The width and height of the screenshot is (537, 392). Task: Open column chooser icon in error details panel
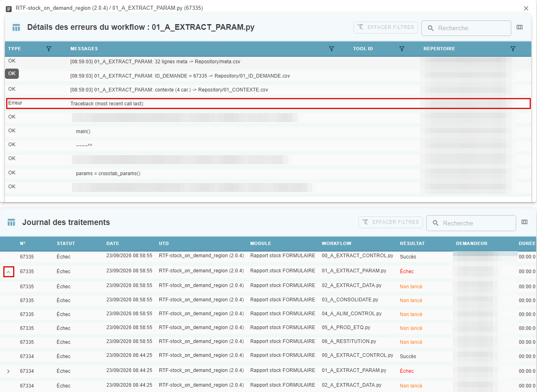[520, 27]
